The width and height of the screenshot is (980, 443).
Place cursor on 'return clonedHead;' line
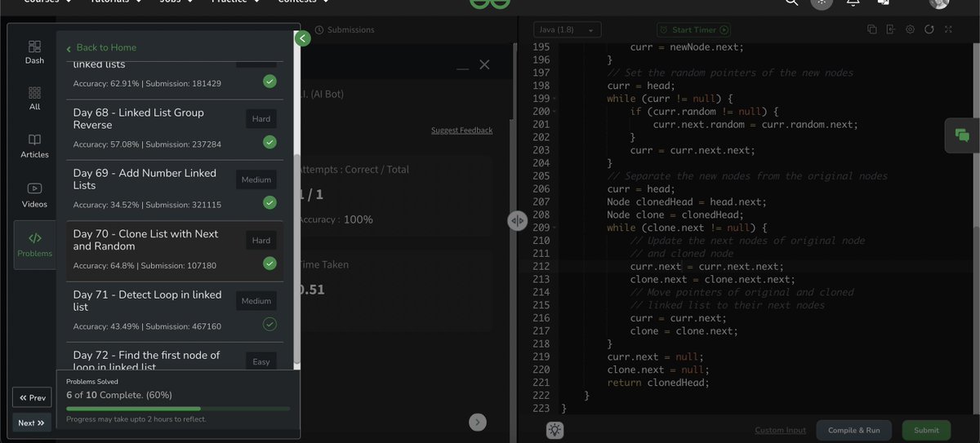658,383
